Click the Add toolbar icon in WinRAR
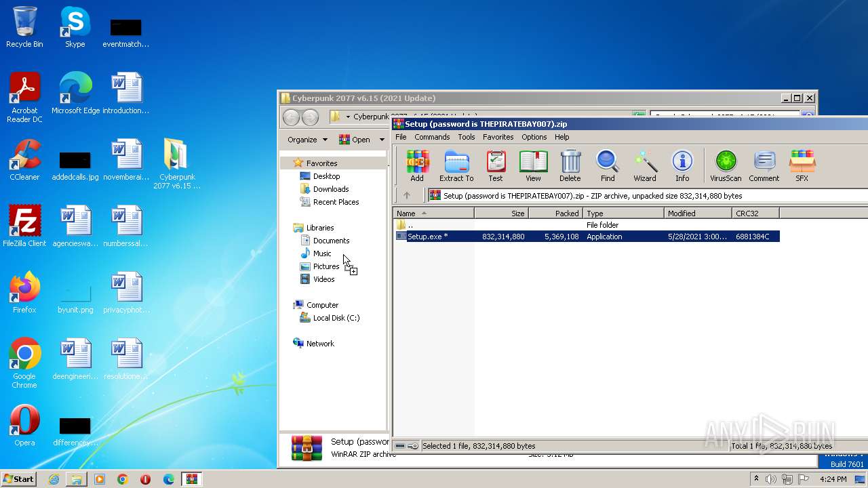 tap(417, 166)
